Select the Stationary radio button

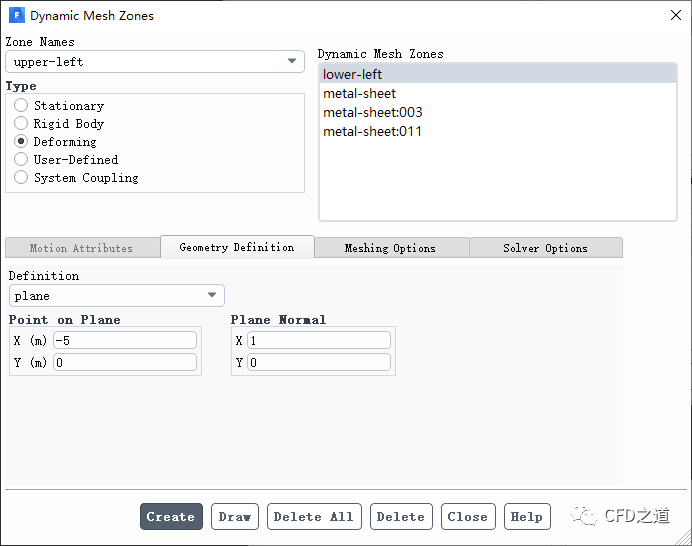pos(21,106)
